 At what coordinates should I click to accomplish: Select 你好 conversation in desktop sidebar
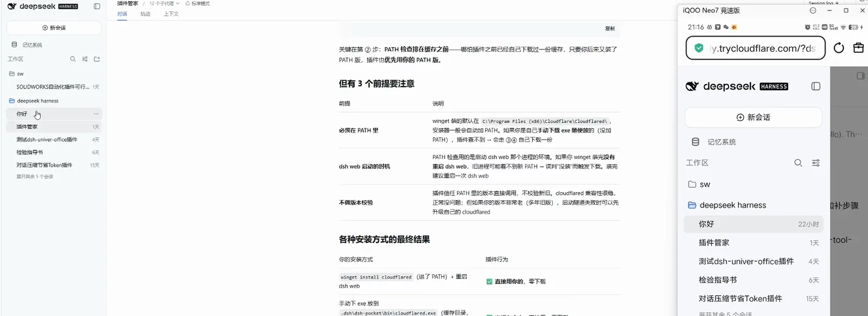tap(54, 114)
